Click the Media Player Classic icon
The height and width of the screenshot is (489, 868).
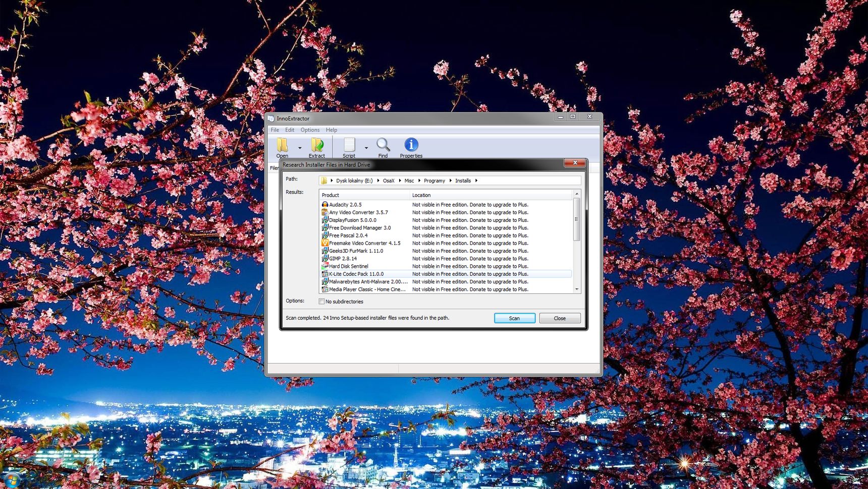[x=325, y=289]
